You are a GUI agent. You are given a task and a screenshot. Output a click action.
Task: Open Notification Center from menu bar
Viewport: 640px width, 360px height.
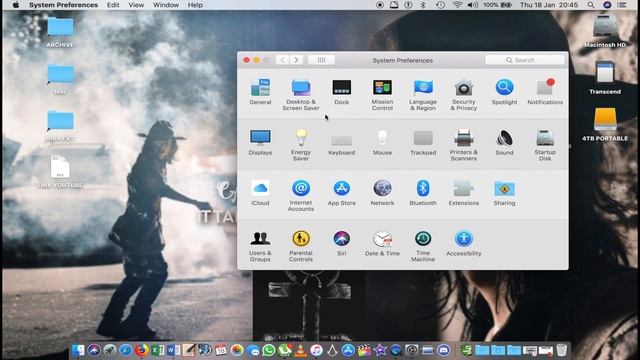click(622, 5)
